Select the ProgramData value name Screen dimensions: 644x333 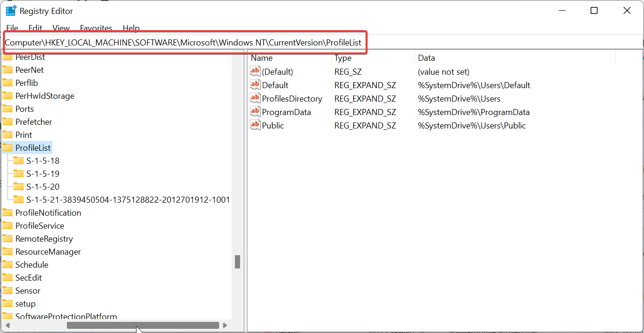286,112
